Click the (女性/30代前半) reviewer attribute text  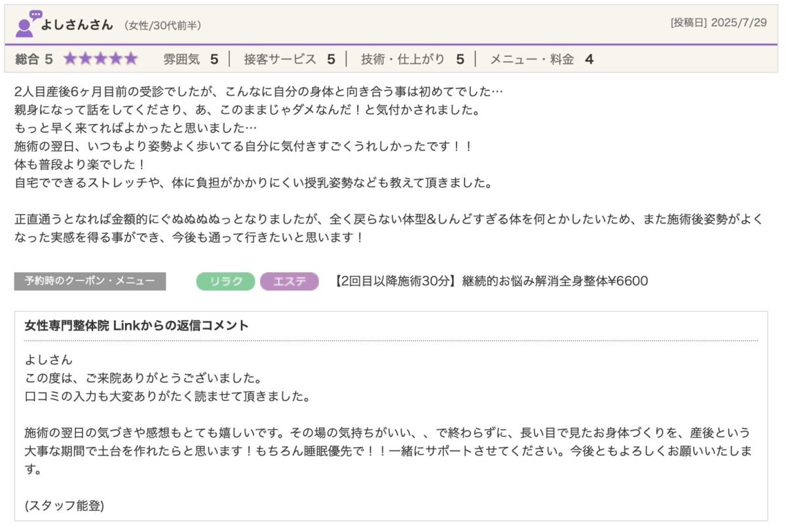point(162,26)
